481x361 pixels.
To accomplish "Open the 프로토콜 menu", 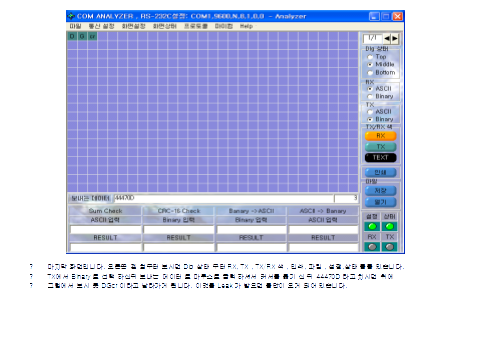I will click(196, 26).
